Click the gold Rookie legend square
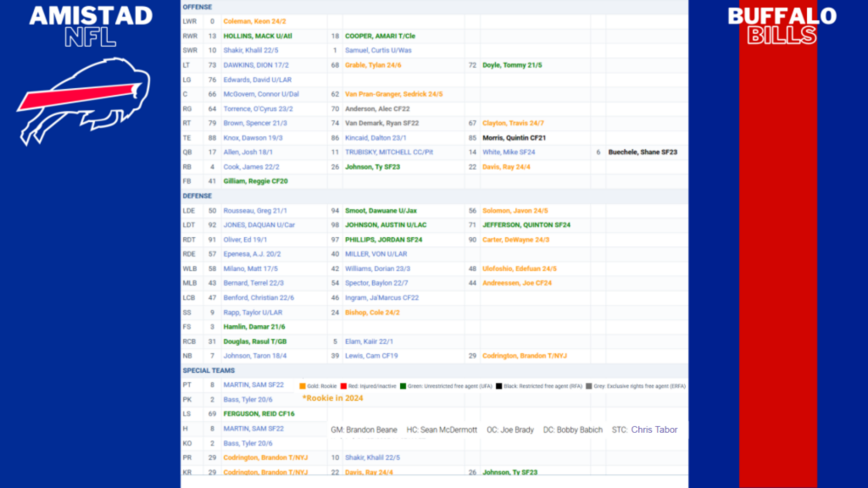 302,385
